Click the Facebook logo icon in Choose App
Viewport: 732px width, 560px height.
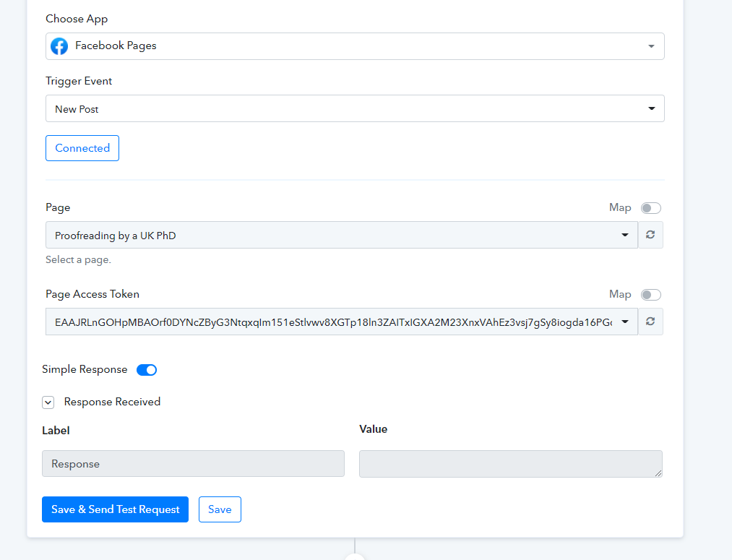[x=59, y=46]
